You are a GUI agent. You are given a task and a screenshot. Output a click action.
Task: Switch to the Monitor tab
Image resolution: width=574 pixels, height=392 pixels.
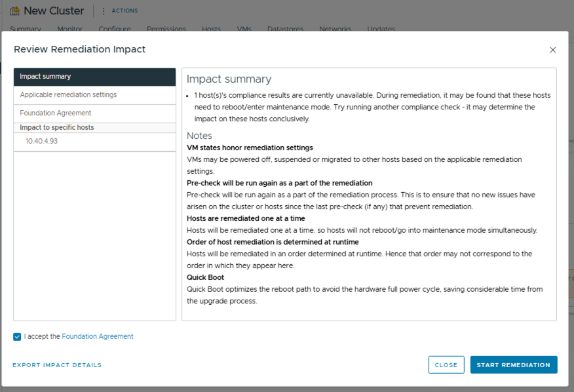click(70, 29)
